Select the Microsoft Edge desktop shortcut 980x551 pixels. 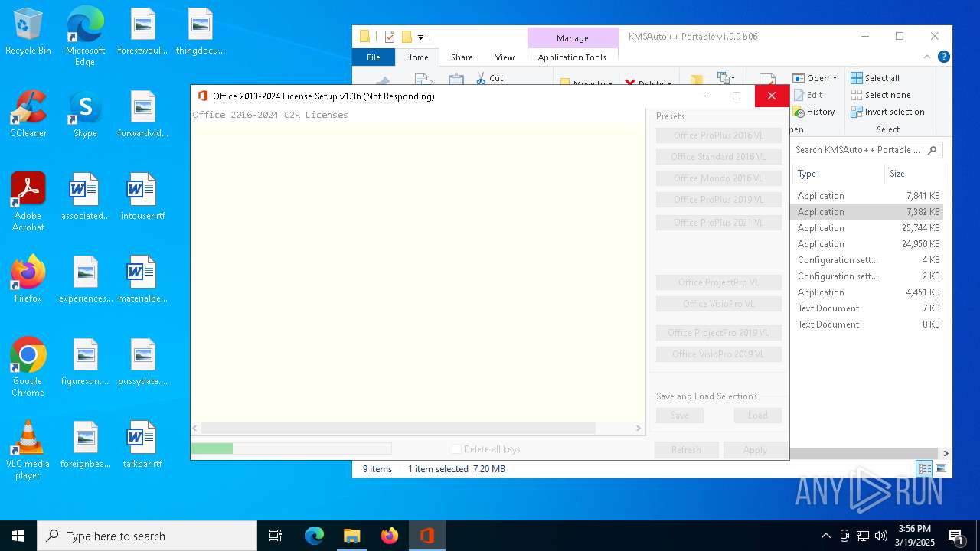[85, 37]
